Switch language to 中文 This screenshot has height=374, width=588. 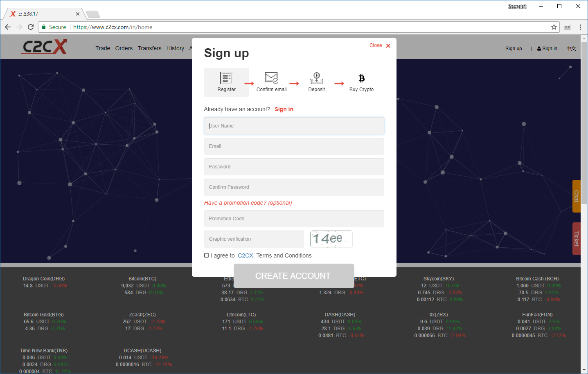pyautogui.click(x=571, y=49)
